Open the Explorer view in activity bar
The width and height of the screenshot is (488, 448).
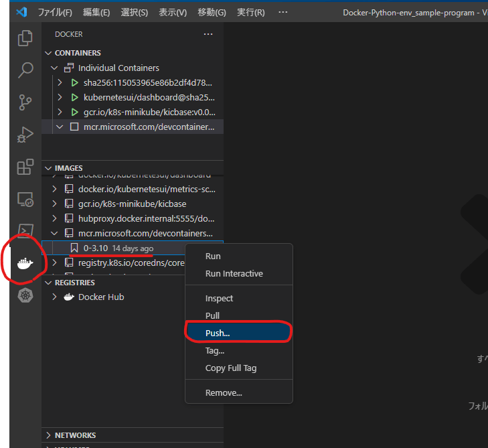coord(25,38)
